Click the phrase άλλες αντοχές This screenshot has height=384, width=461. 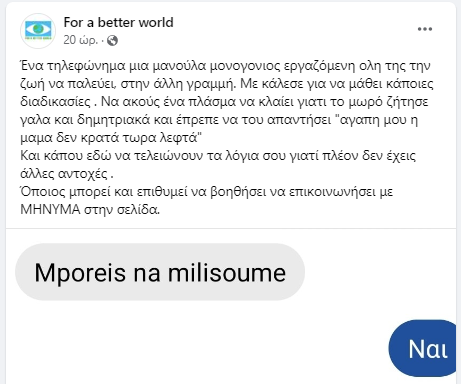click(64, 174)
